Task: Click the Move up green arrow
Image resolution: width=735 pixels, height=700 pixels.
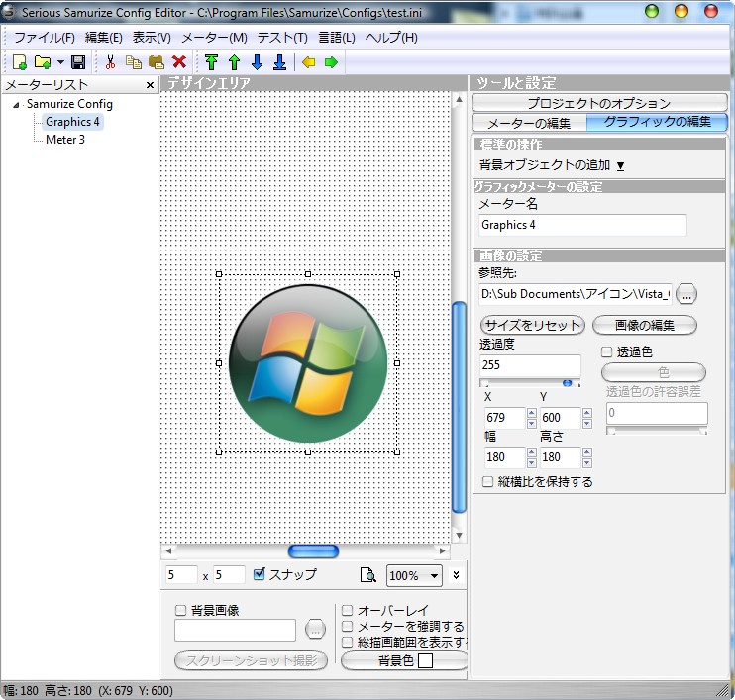Action: pos(235,62)
